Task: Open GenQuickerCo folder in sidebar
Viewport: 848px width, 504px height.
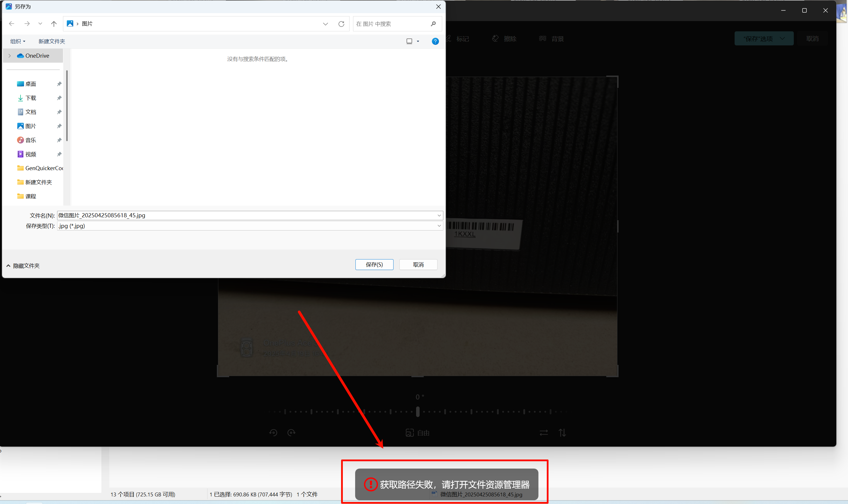Action: click(40, 168)
